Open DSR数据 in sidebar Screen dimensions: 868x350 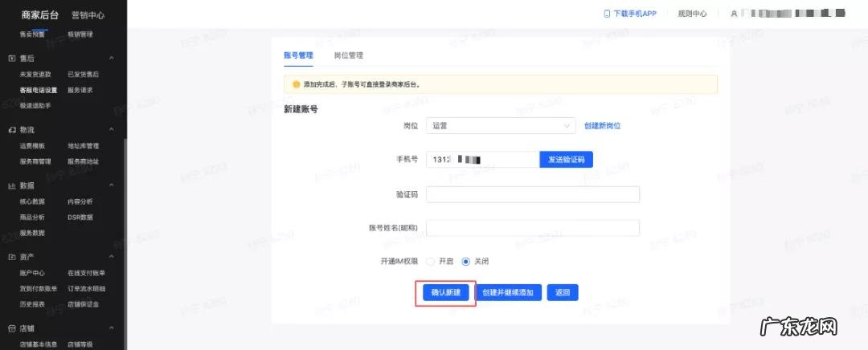pos(80,218)
